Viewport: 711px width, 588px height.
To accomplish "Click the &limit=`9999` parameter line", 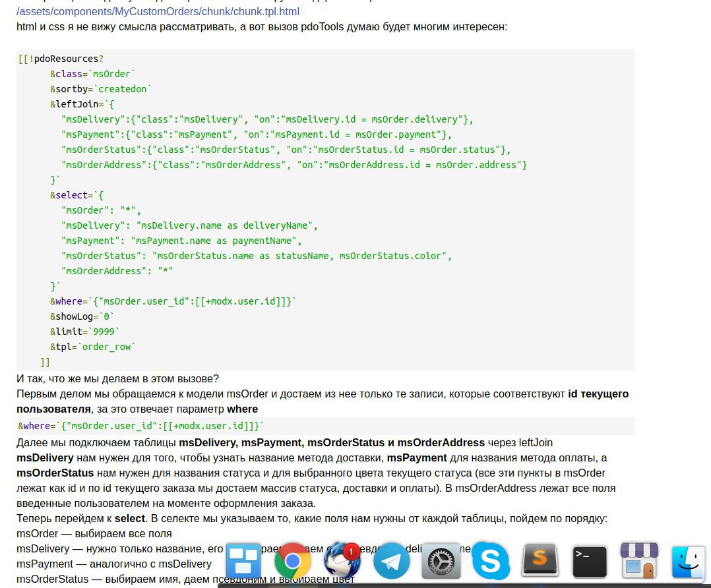I will pyautogui.click(x=85, y=332).
